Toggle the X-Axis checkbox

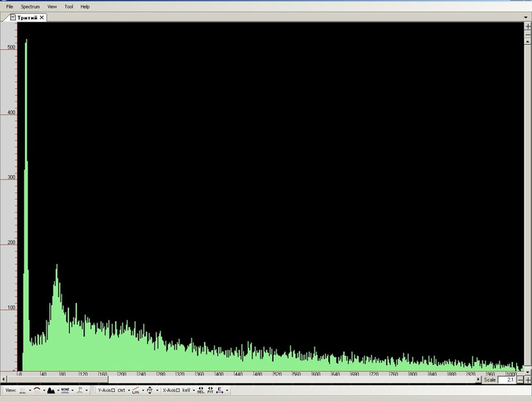point(178,390)
